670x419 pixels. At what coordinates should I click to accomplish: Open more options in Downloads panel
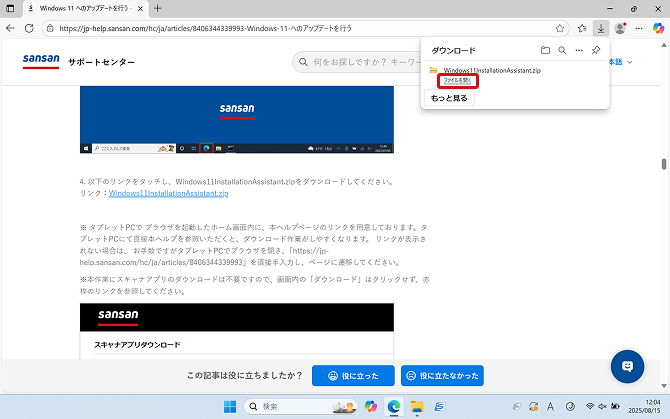click(579, 50)
